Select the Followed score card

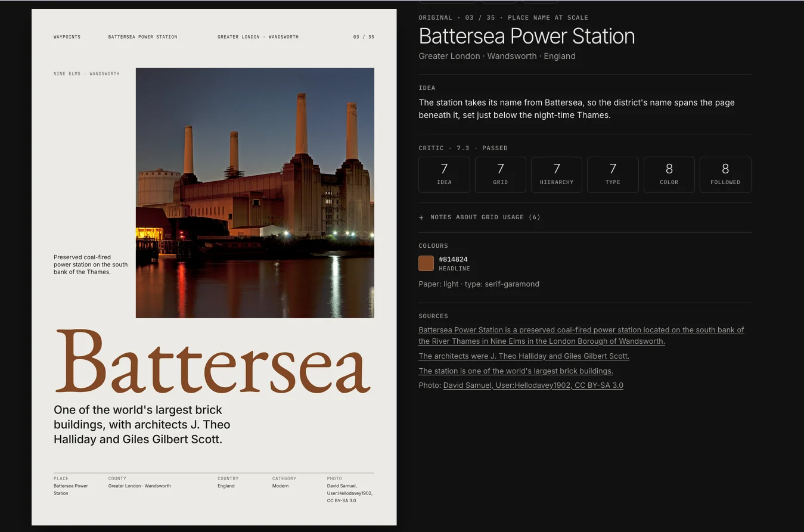[x=725, y=175]
